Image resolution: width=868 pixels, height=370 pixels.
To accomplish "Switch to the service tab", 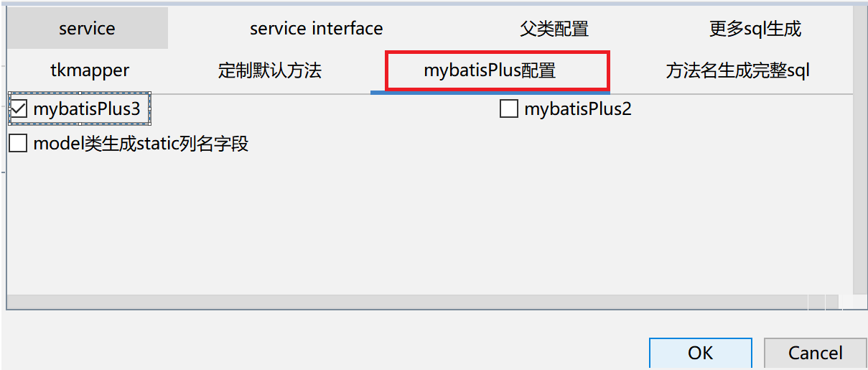I will click(87, 28).
